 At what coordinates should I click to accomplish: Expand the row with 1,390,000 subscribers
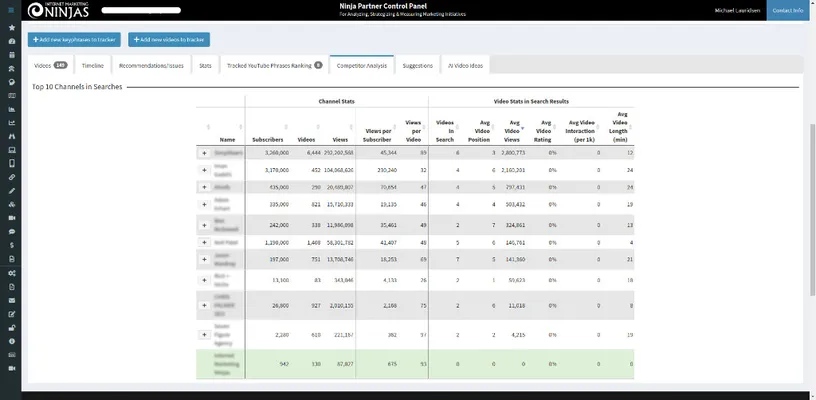click(x=204, y=242)
